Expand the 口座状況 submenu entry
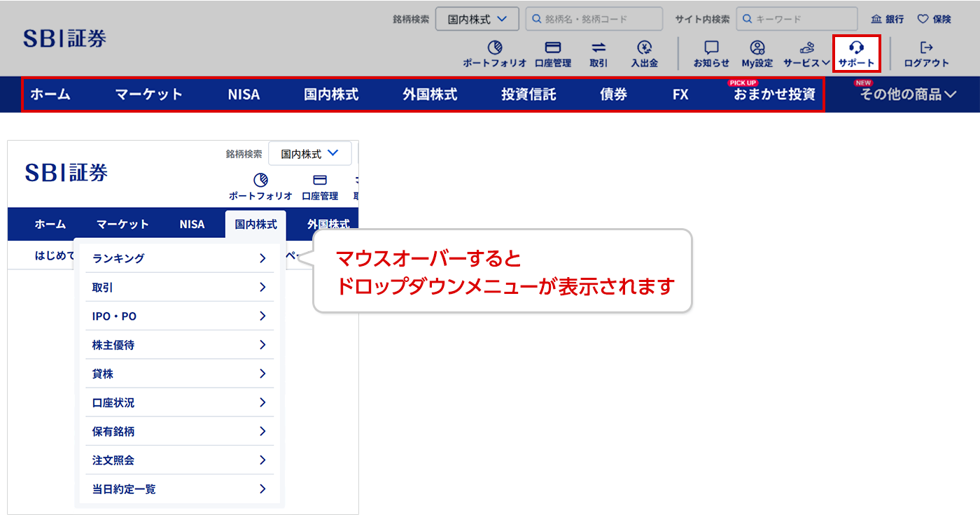Viewport: 980px width, 515px height. click(x=180, y=402)
